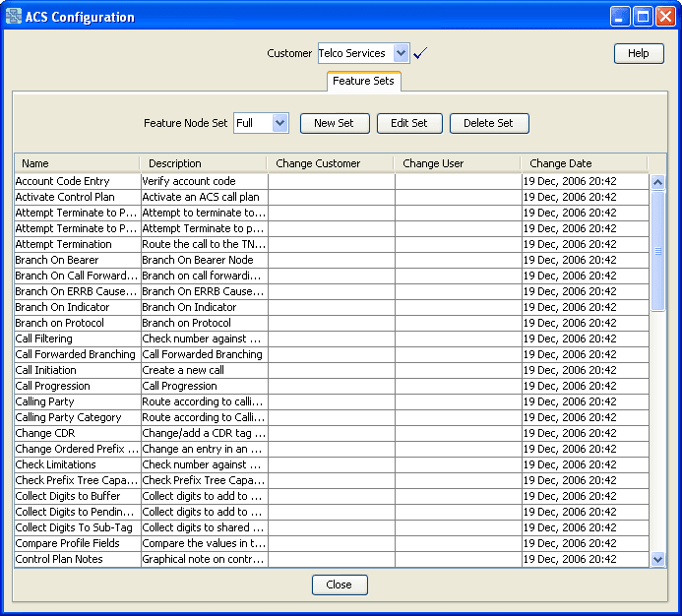
Task: Select the Attempt Termination row
Action: (332, 244)
